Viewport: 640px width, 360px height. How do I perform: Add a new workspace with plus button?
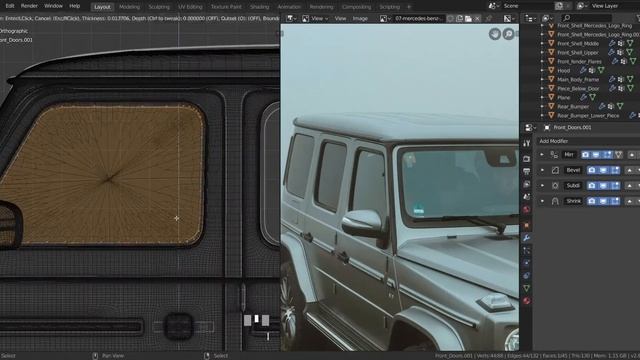click(409, 7)
